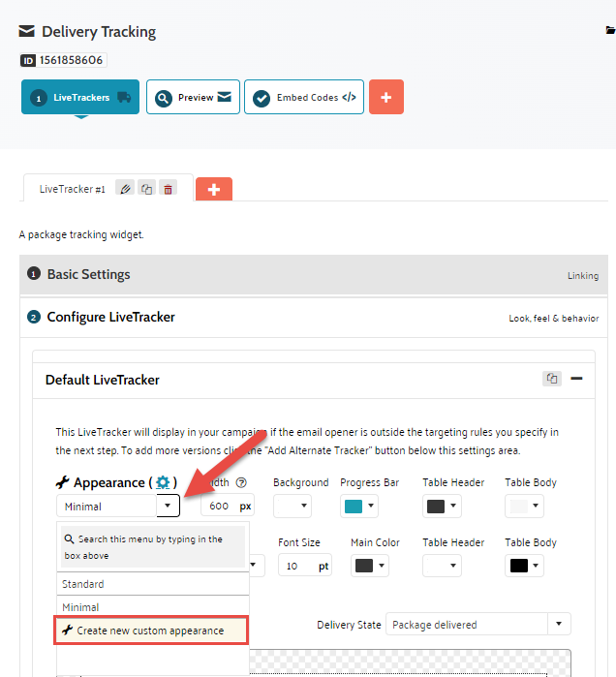The height and width of the screenshot is (677, 616).
Task: Copy the Default LiveTracker with its copy icon
Action: coord(552,379)
